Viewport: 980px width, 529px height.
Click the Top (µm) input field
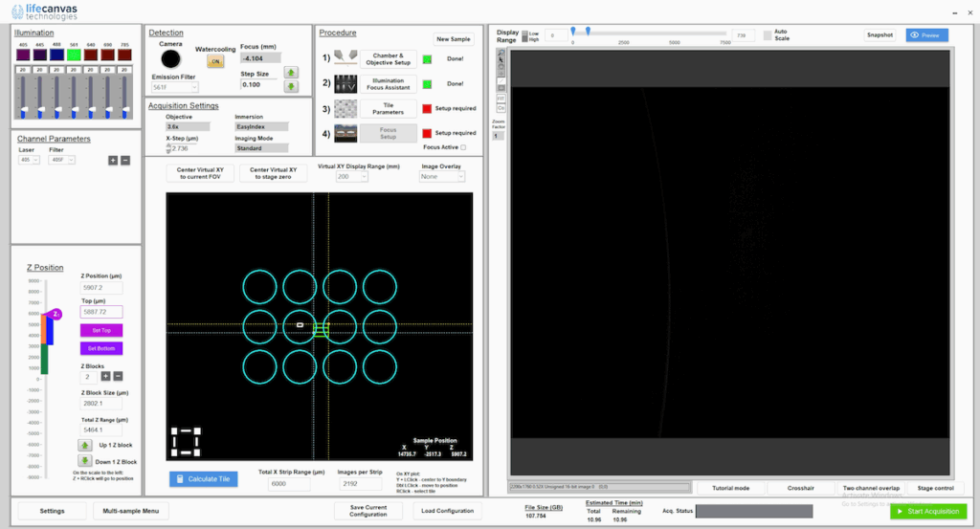(x=101, y=312)
